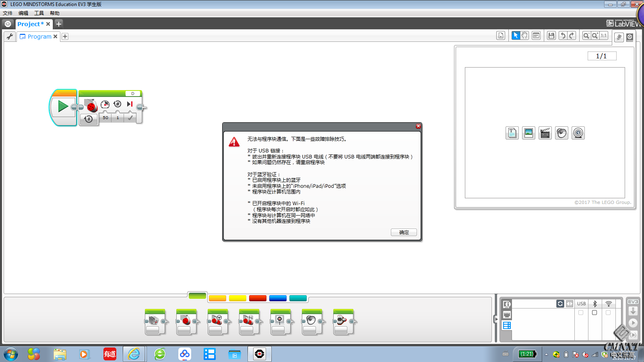Insert webcam capture in content editor
This screenshot has width=644, height=362.
(x=578, y=133)
